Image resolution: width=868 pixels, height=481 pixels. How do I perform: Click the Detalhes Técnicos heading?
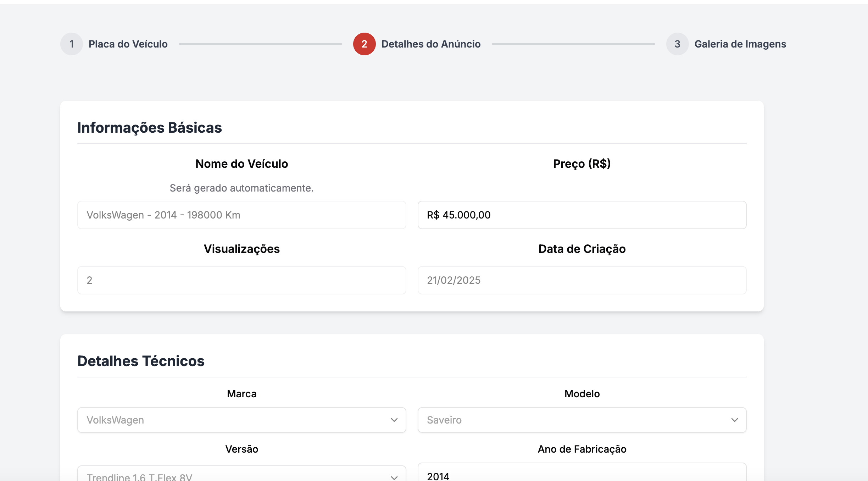point(141,361)
